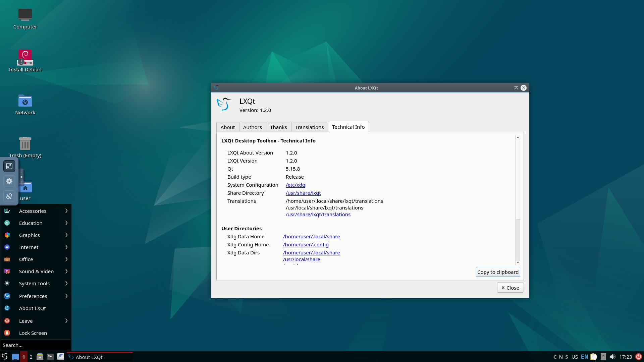The image size is (644, 362).
Task: Switch to the Thanks tab
Action: pyautogui.click(x=278, y=127)
